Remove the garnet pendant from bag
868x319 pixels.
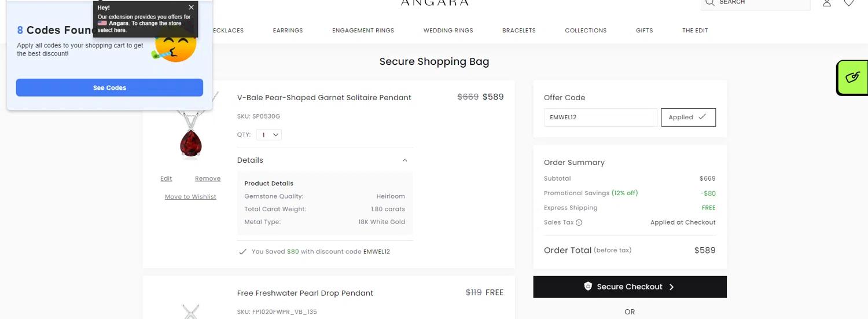point(207,178)
